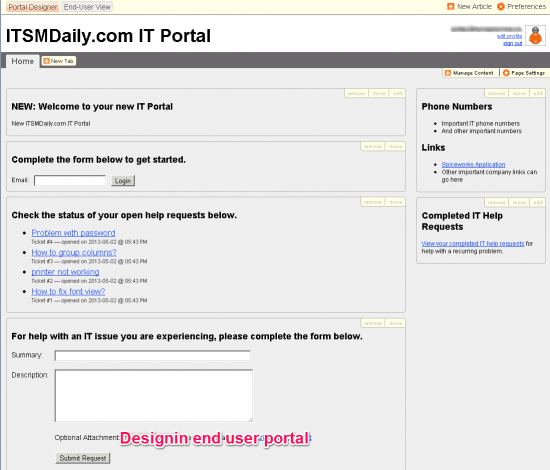Click the Links heading
550x470 pixels.
point(433,148)
